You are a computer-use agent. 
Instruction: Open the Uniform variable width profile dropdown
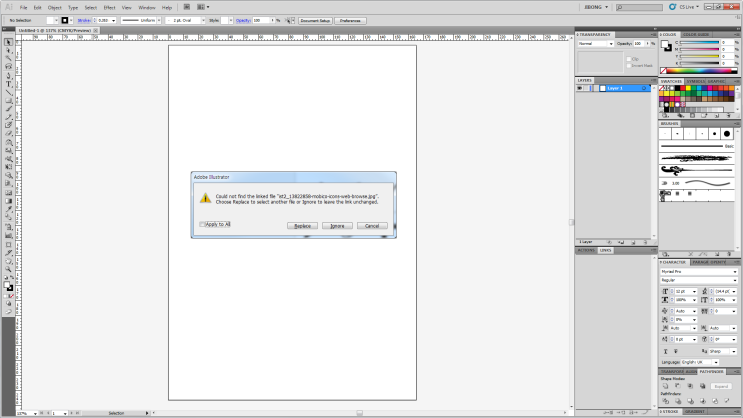141,20
